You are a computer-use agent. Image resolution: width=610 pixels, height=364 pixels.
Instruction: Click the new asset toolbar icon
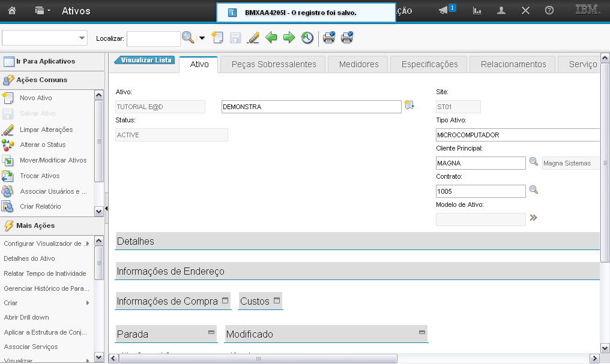tap(217, 38)
